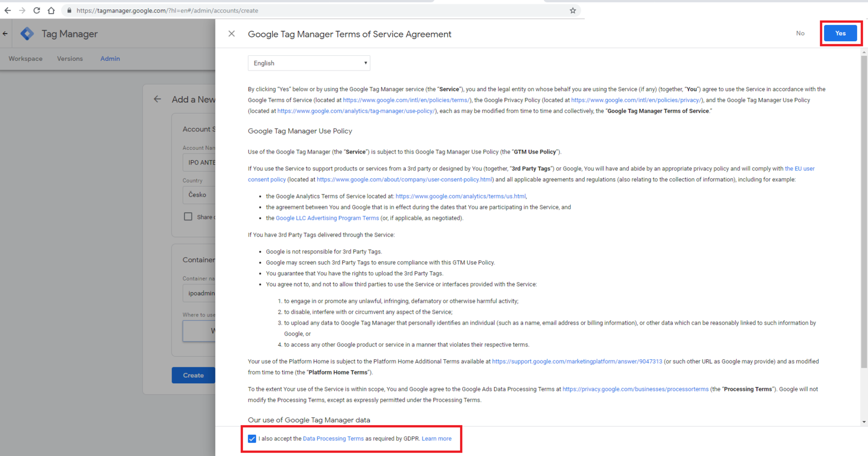Open the user-consent-policy.html URL
868x456 pixels.
coord(405,180)
